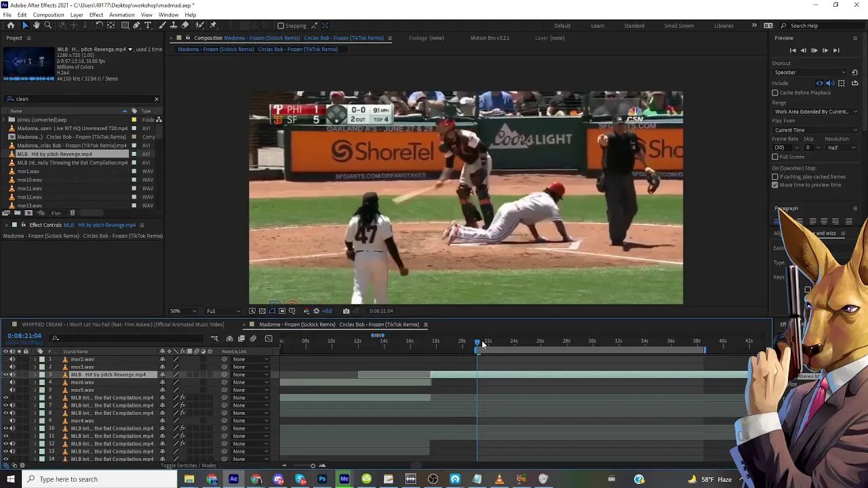The width and height of the screenshot is (868, 488).
Task: Open Range Work Area Extended dropdown
Action: coord(816,111)
